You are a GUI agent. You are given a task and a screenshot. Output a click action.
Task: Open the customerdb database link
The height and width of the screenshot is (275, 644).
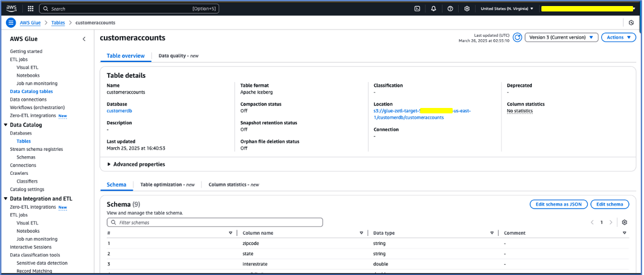[119, 111]
